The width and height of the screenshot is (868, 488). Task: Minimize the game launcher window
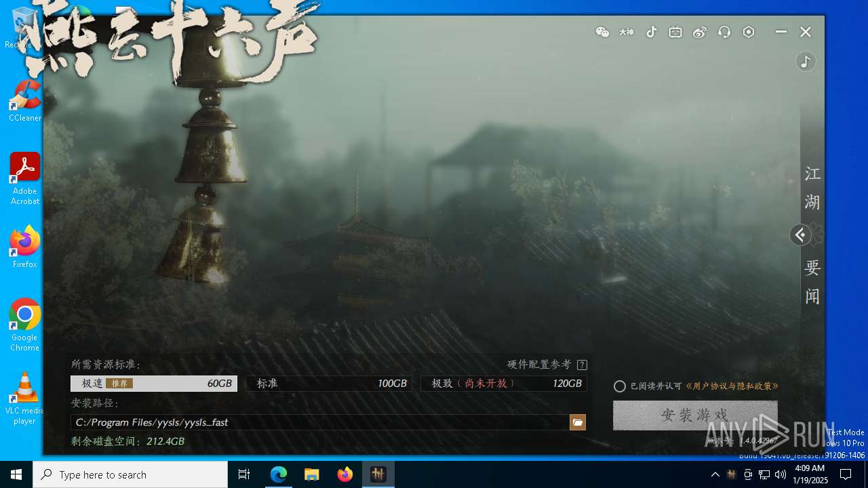(x=781, y=32)
